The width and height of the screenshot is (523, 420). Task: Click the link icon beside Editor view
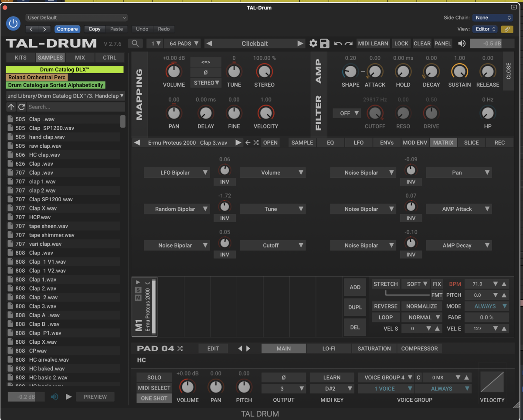click(x=507, y=29)
